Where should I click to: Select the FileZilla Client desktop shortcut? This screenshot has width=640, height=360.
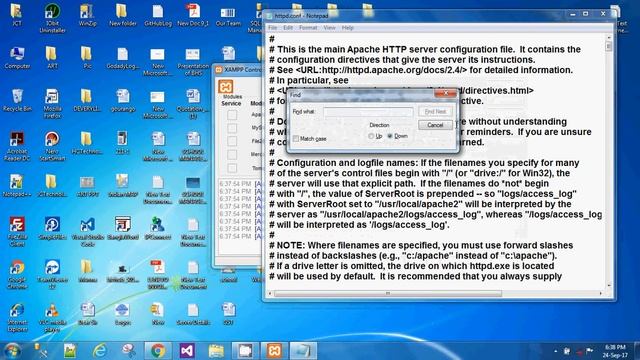tap(17, 231)
